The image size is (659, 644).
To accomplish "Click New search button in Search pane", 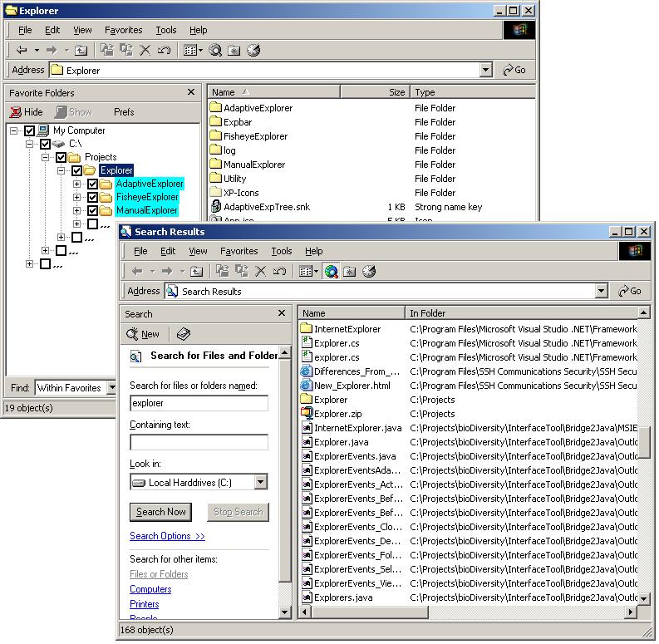I will click(143, 334).
